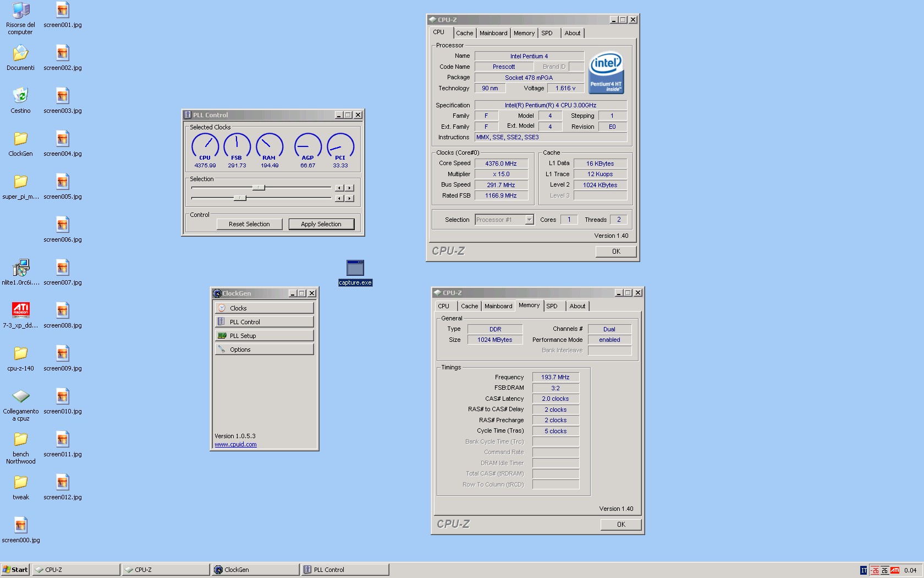
Task: Click left arrow of upper PLL slider
Action: 339,188
